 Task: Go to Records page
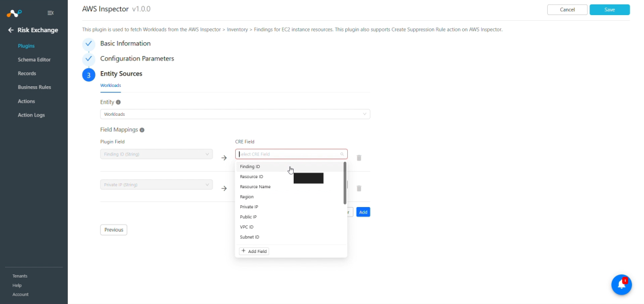pyautogui.click(x=26, y=74)
